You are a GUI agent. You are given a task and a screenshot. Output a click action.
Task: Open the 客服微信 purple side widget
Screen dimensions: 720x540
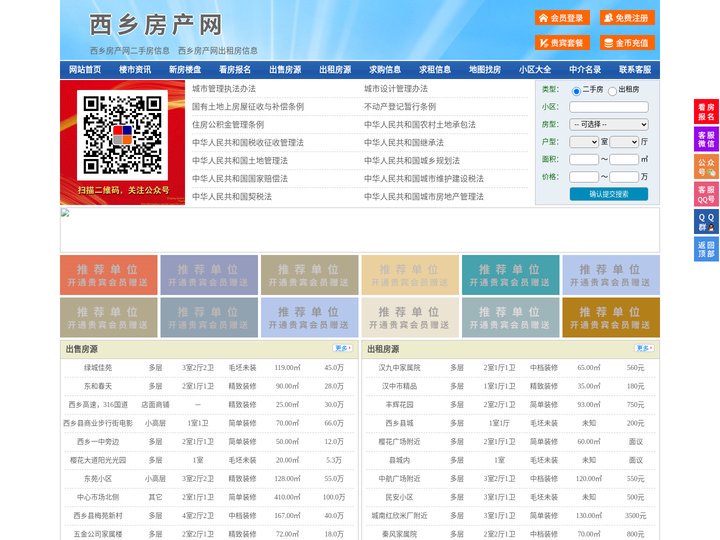pyautogui.click(x=706, y=139)
